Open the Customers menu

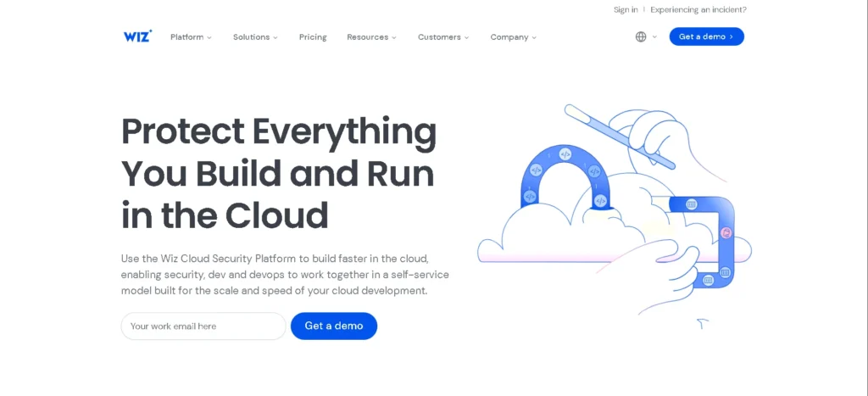pos(443,37)
